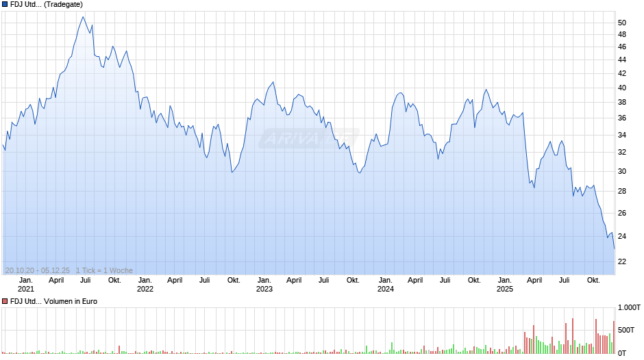Click the price axis value 46
Image resolution: width=644 pixels, height=360 pixels.
(622, 47)
